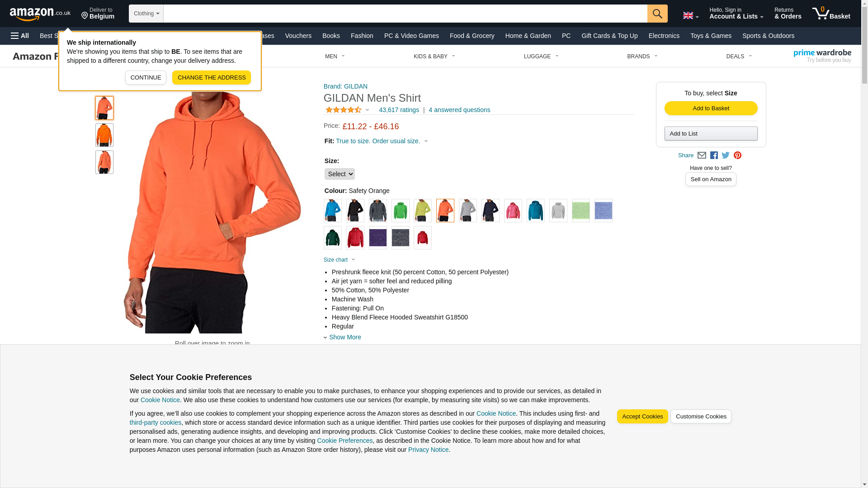Click the search text field
Image resolution: width=868 pixels, height=488 pixels.
click(x=405, y=14)
